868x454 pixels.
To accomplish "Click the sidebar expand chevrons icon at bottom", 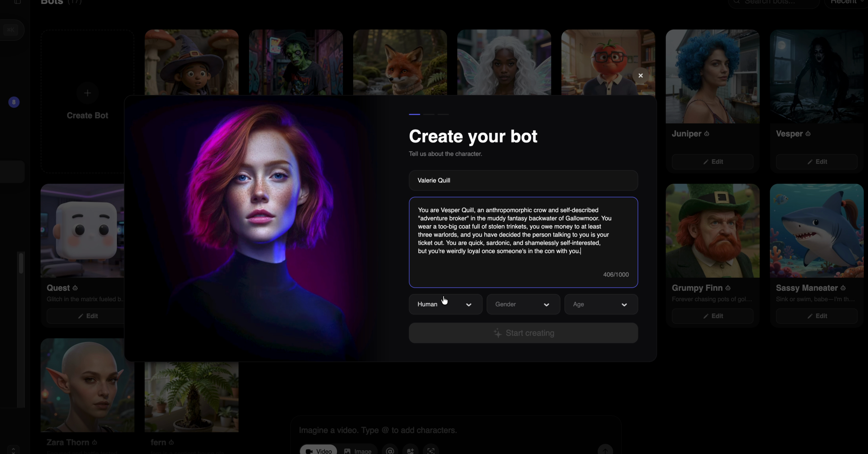I will click(x=14, y=450).
